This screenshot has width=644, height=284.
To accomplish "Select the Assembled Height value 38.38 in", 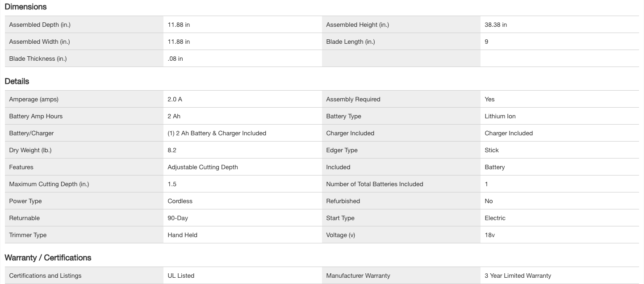I will point(496,25).
